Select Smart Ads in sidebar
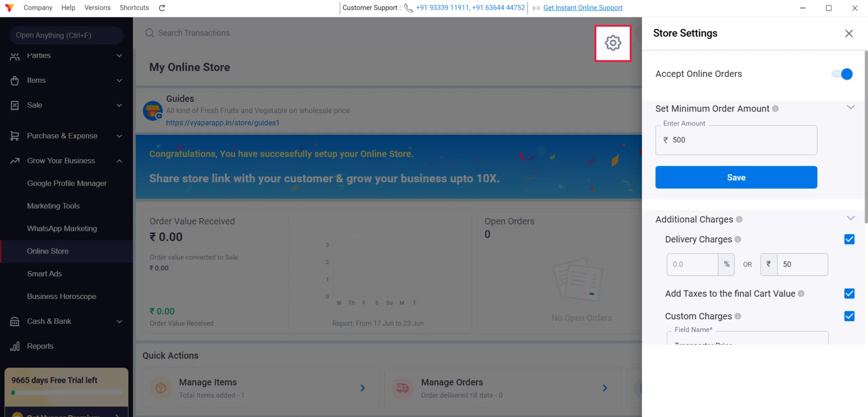868x417 pixels. point(44,274)
